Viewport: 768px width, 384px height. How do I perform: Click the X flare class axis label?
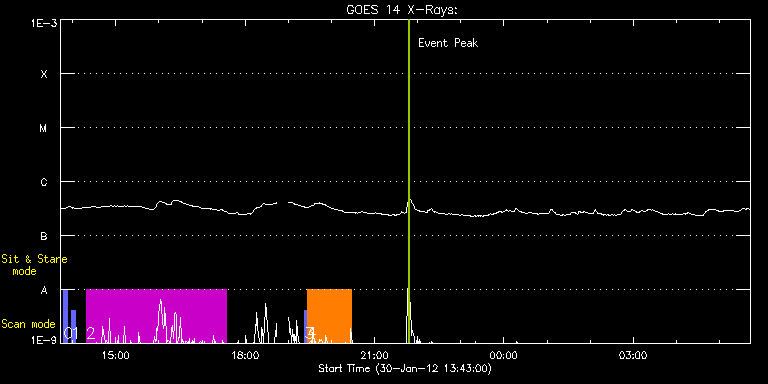point(44,74)
